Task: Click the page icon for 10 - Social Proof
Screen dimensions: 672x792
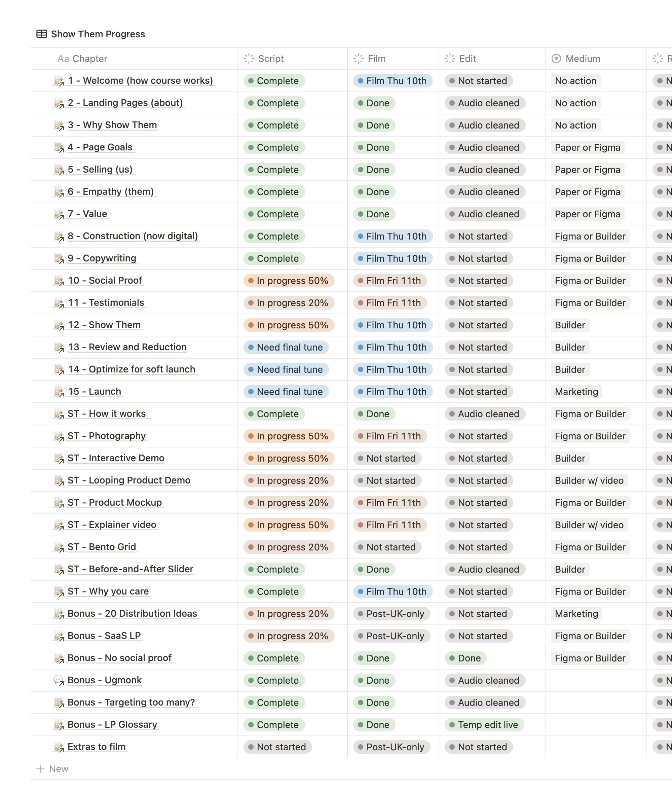Action: (59, 281)
